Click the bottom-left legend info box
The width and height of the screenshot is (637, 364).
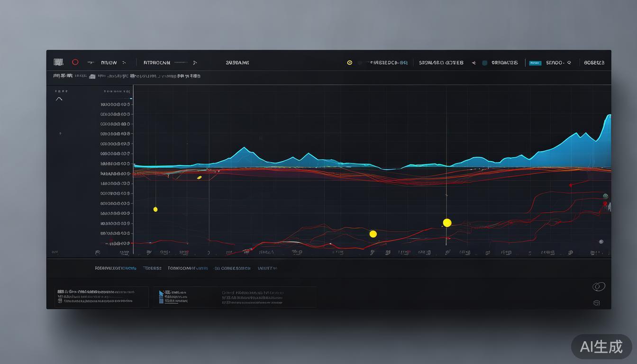[101, 297]
